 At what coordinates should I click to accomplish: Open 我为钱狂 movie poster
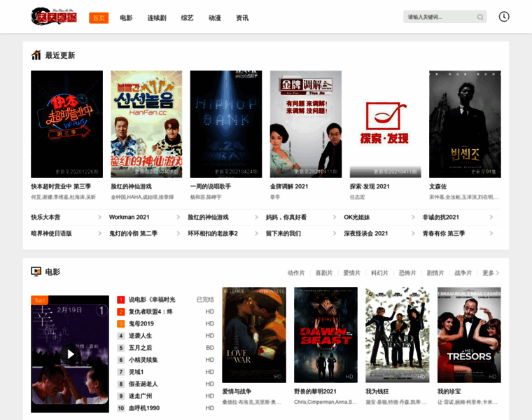[x=398, y=335]
